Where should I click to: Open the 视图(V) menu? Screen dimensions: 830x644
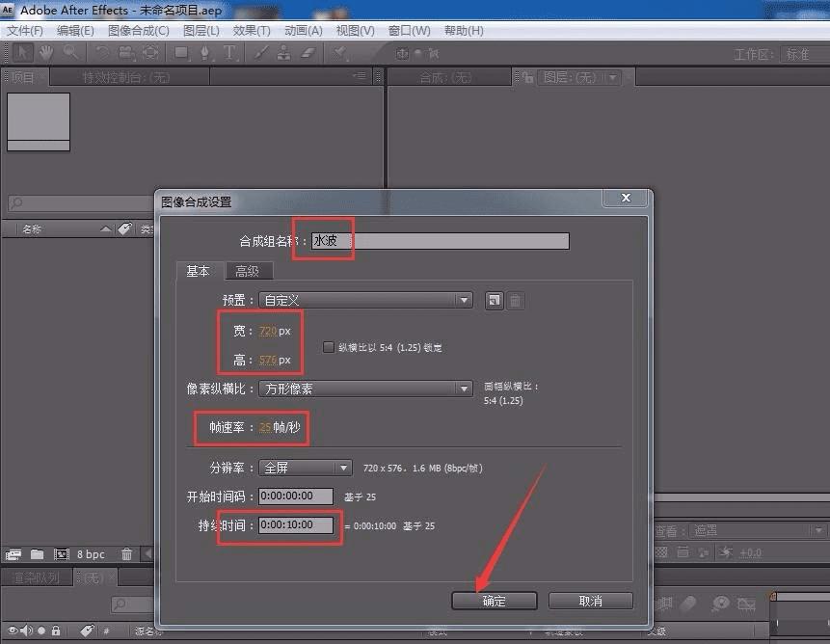pos(355,31)
